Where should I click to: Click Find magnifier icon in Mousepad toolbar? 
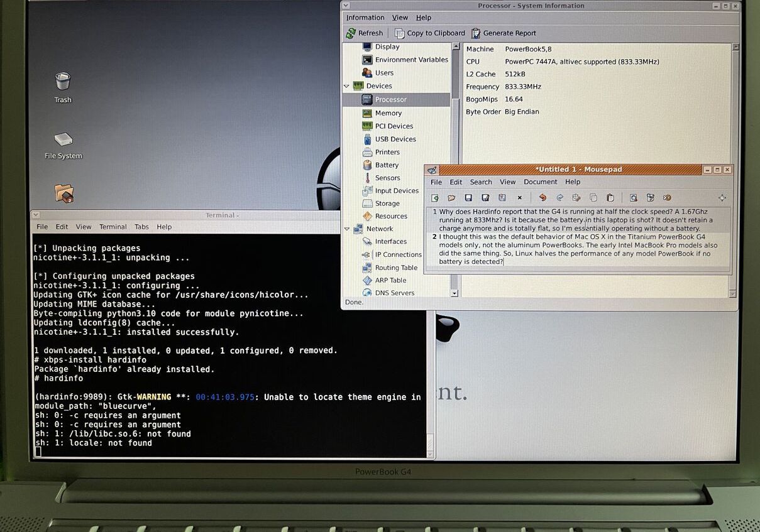click(x=634, y=198)
